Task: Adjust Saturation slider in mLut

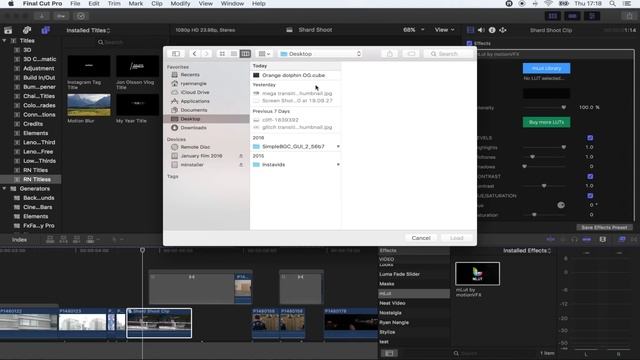Action: point(534,215)
